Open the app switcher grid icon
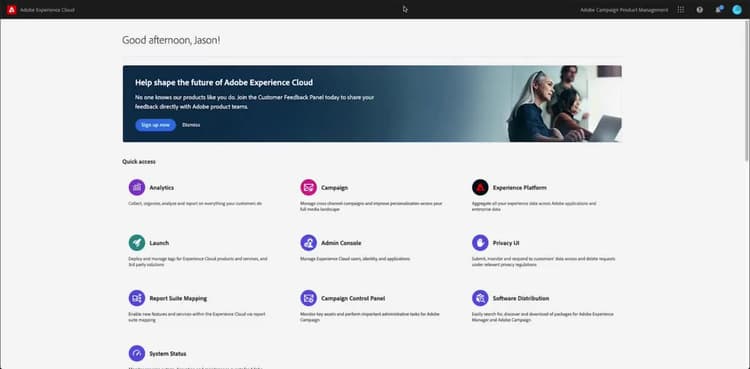 (681, 10)
